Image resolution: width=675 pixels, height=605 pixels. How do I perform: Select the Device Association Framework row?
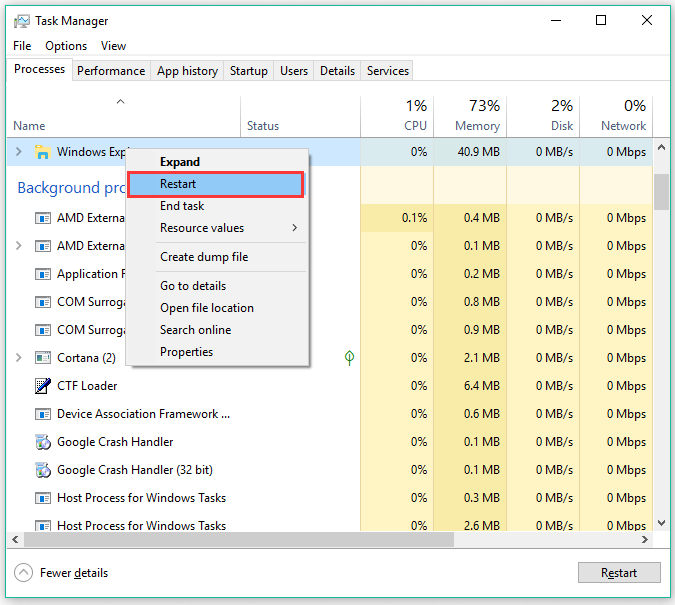coord(330,414)
